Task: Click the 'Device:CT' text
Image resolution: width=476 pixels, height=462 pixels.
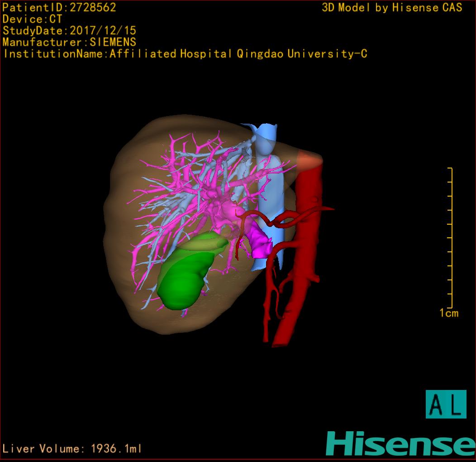Action: click(32, 19)
